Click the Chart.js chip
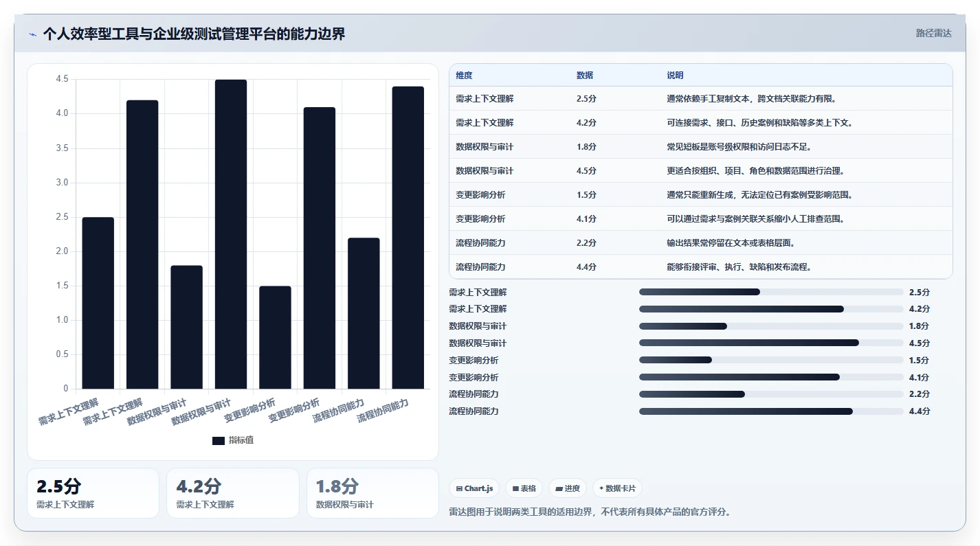 (474, 488)
